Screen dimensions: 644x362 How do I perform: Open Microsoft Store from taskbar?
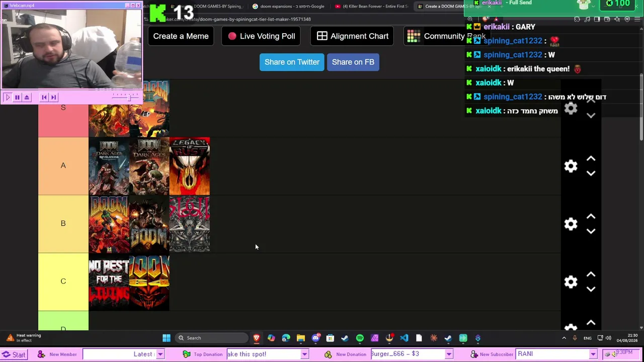pyautogui.click(x=330, y=338)
